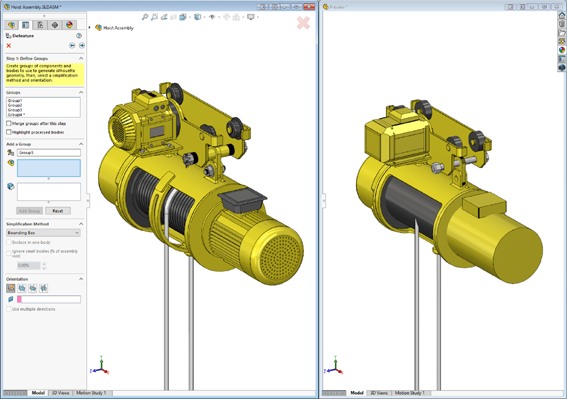Select Group2 in the Groups list
This screenshot has height=399, width=567.
pyautogui.click(x=15, y=105)
